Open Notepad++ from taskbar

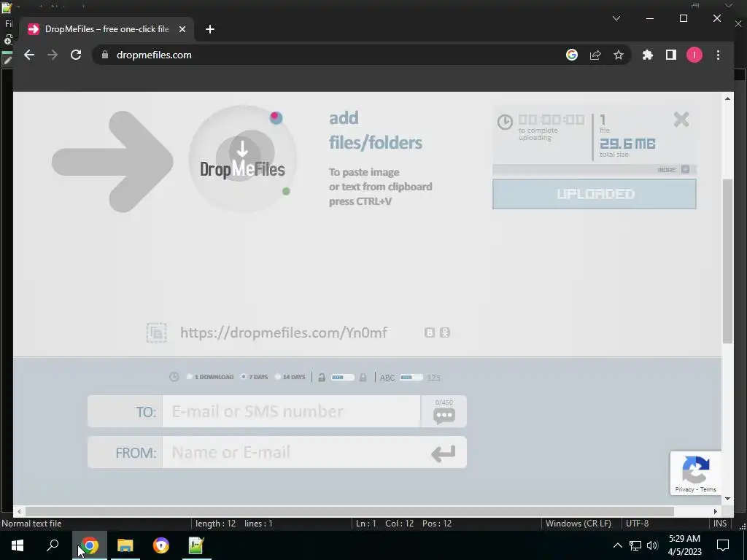coord(196,545)
